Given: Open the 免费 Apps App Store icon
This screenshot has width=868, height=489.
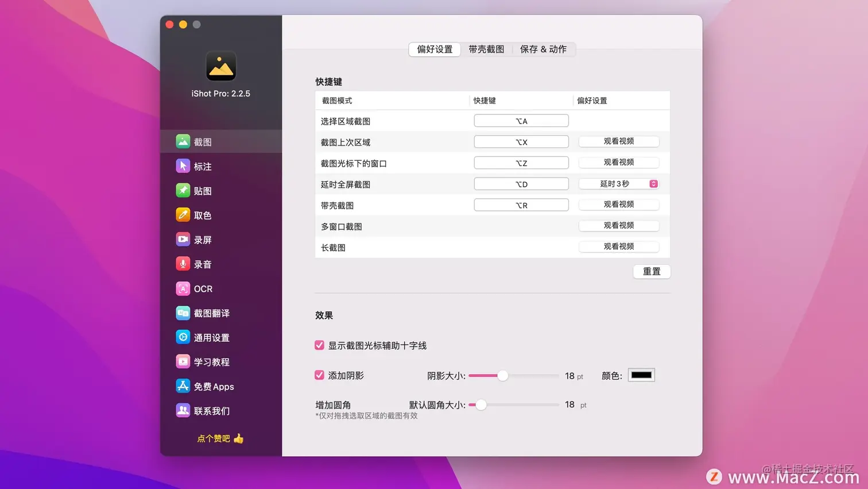Looking at the screenshot, I should pos(183,386).
